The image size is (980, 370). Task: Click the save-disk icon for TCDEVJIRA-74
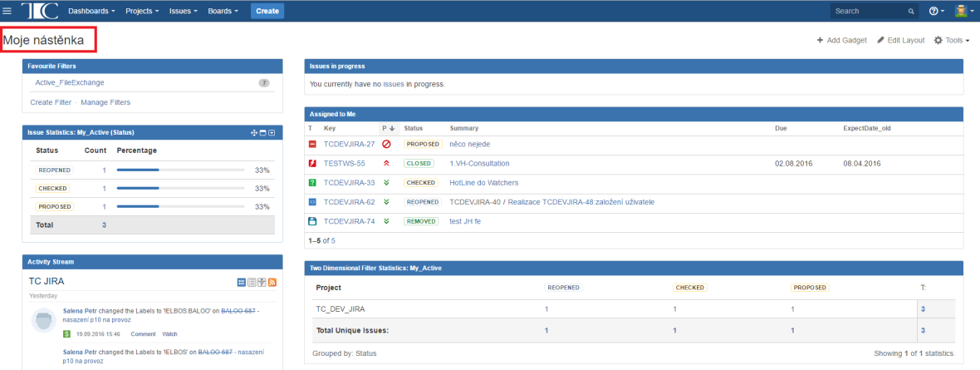312,221
